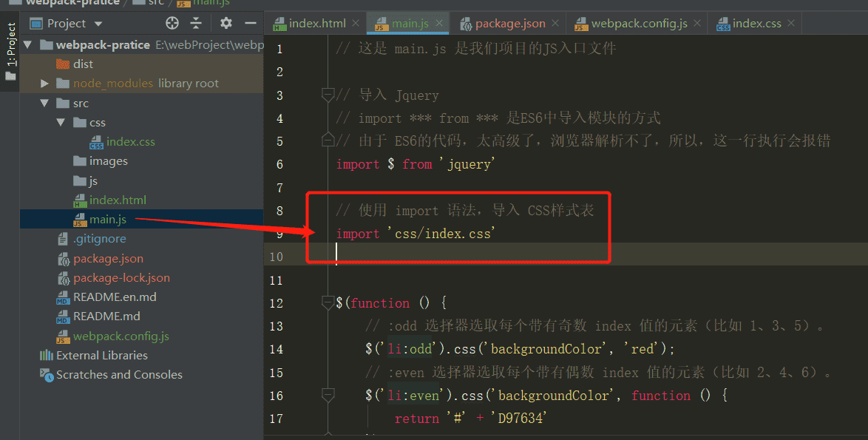This screenshot has height=440, width=868.
Task: Close the webpack.config.js tab
Action: coord(697,23)
